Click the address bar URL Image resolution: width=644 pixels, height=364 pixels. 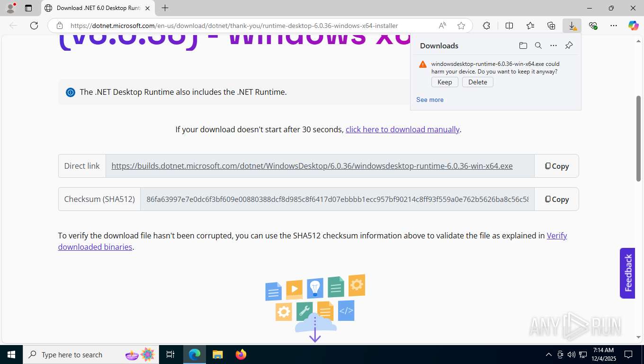[x=234, y=26]
